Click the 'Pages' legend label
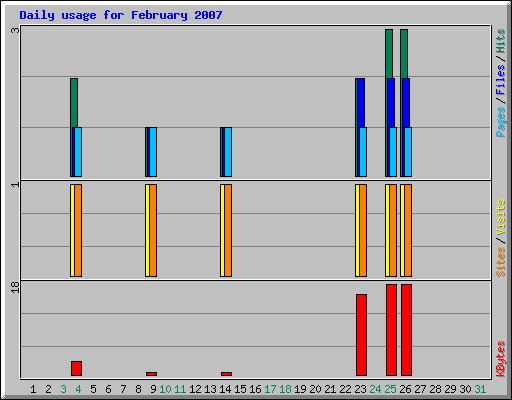This screenshot has height=400, width=512. (x=500, y=122)
